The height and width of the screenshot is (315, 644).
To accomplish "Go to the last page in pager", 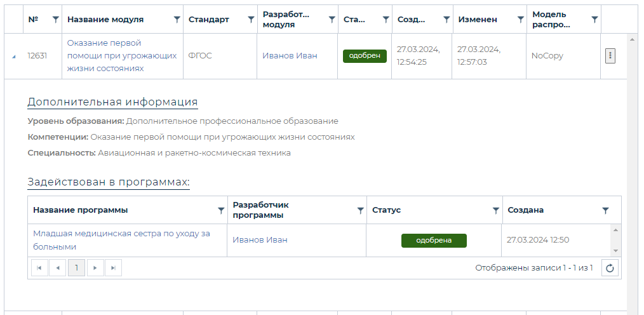I will [113, 268].
